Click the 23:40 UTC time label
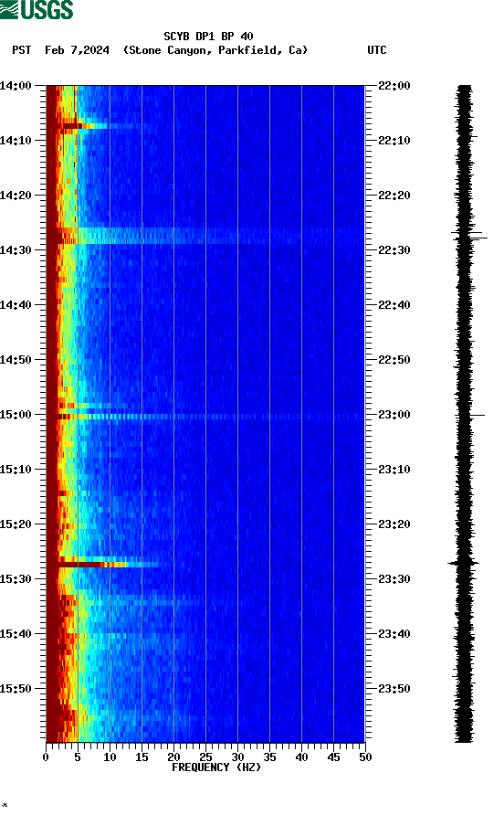 point(394,633)
